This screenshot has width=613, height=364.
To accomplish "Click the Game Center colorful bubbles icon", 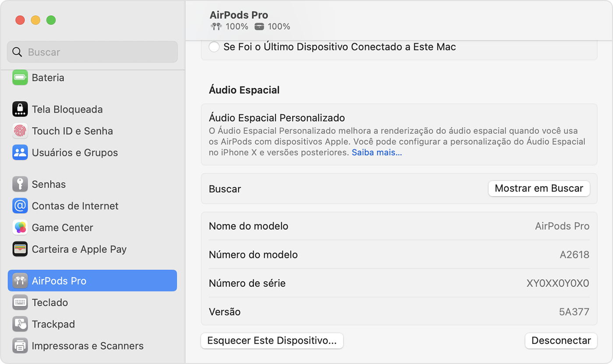I will point(20,227).
